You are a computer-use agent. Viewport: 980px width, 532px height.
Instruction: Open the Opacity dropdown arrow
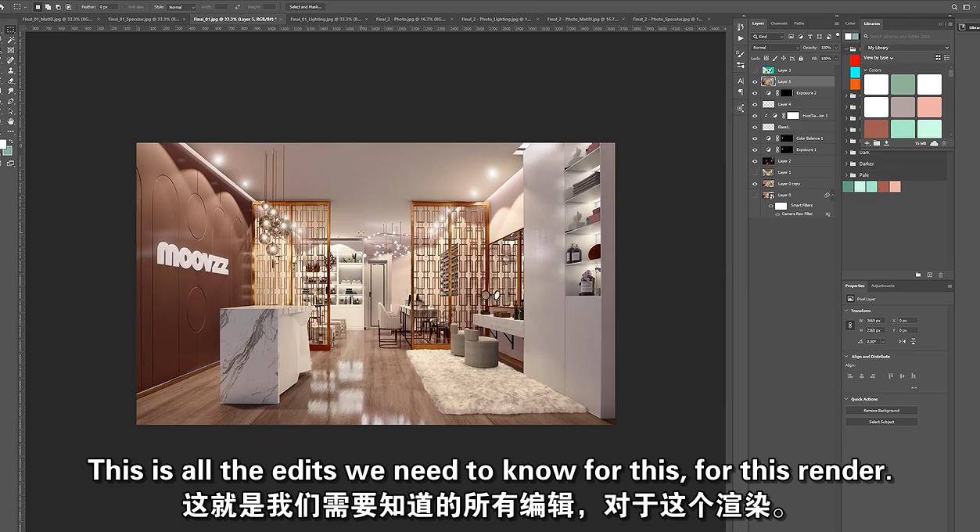pyautogui.click(x=836, y=48)
